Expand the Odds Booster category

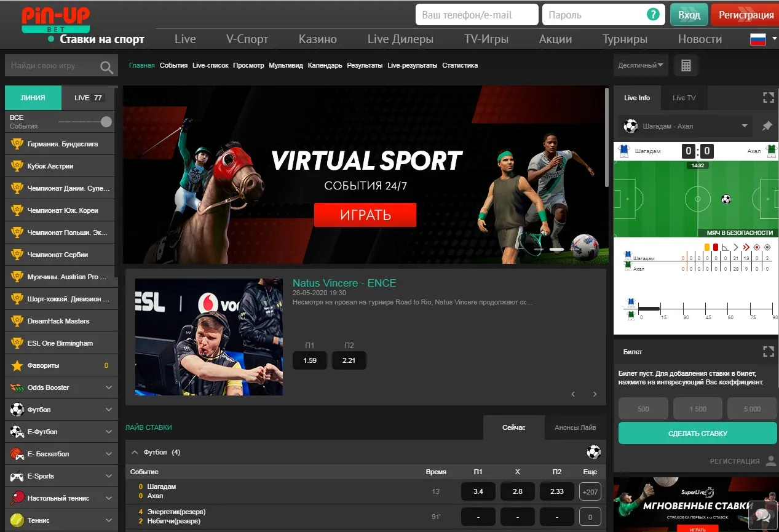[109, 388]
